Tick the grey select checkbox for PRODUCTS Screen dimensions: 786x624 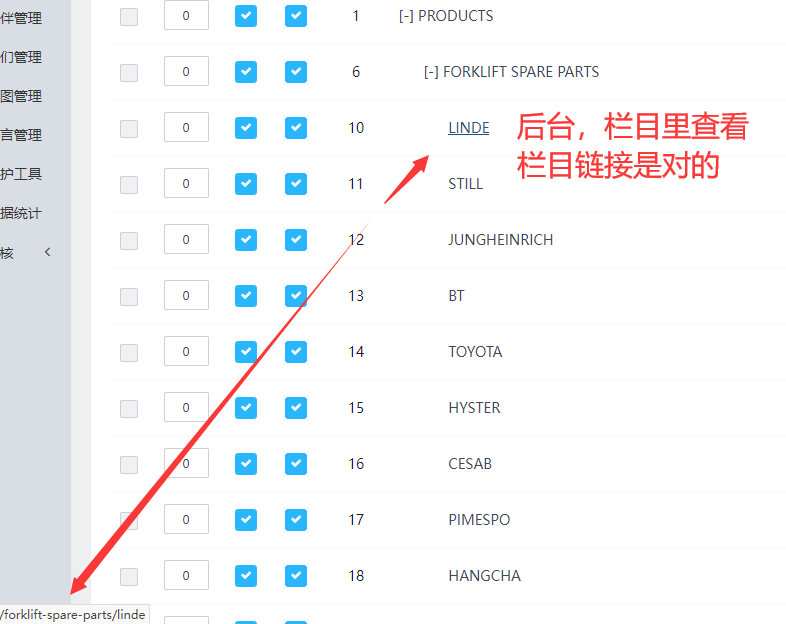(x=129, y=17)
